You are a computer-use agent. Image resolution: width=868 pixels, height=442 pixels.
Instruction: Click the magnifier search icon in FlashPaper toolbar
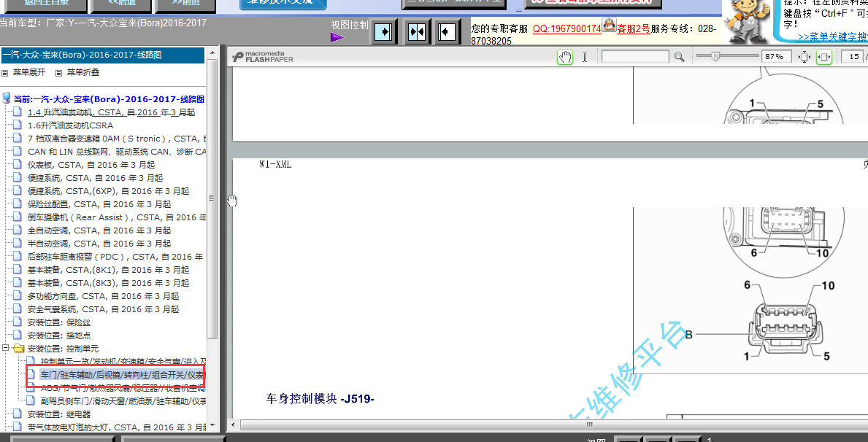coord(679,56)
